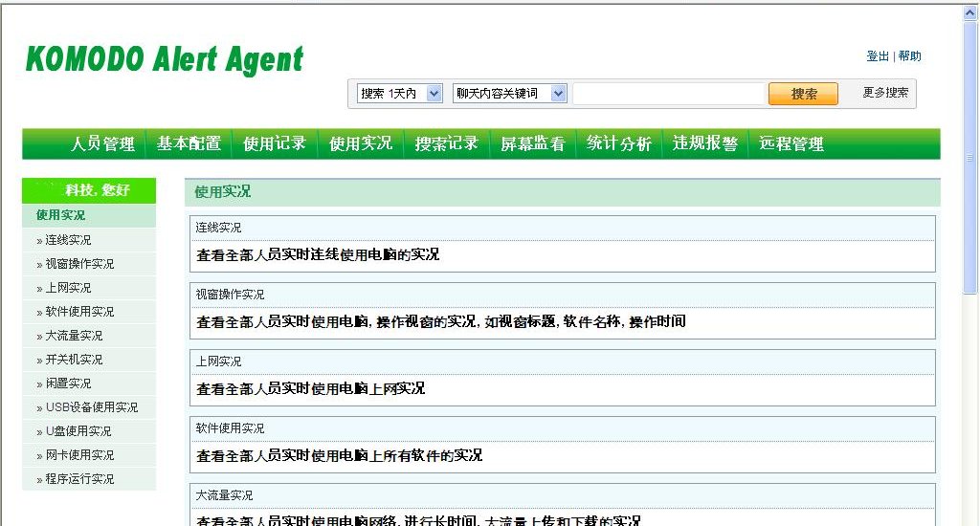Open the 搜索记录 menu
Image resolution: width=980 pixels, height=526 pixels.
(x=446, y=143)
